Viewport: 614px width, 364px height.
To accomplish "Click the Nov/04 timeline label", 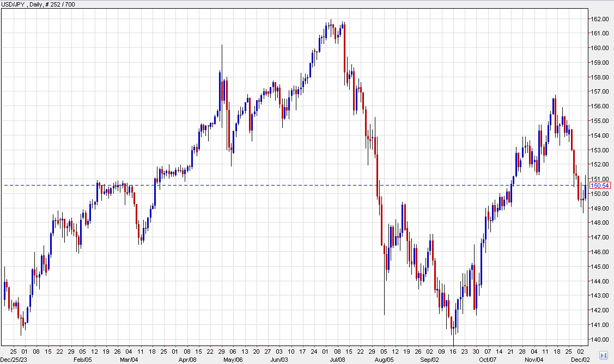I will click(x=533, y=359).
